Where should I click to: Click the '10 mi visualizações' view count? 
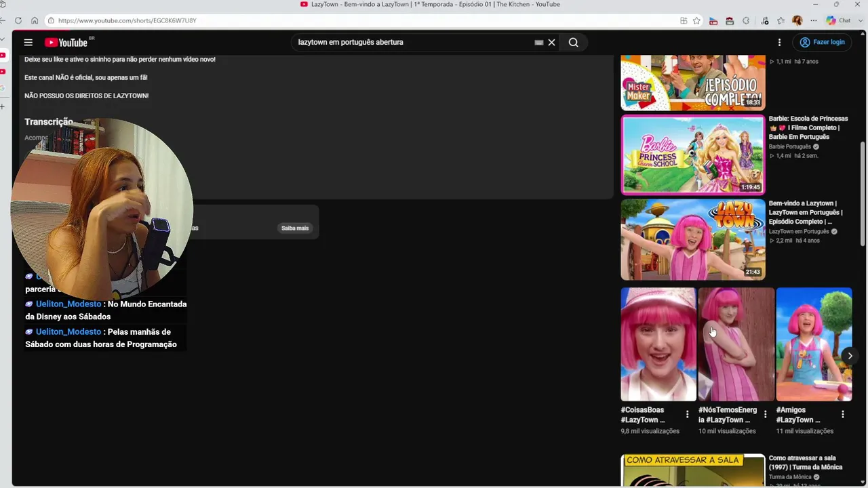(727, 431)
